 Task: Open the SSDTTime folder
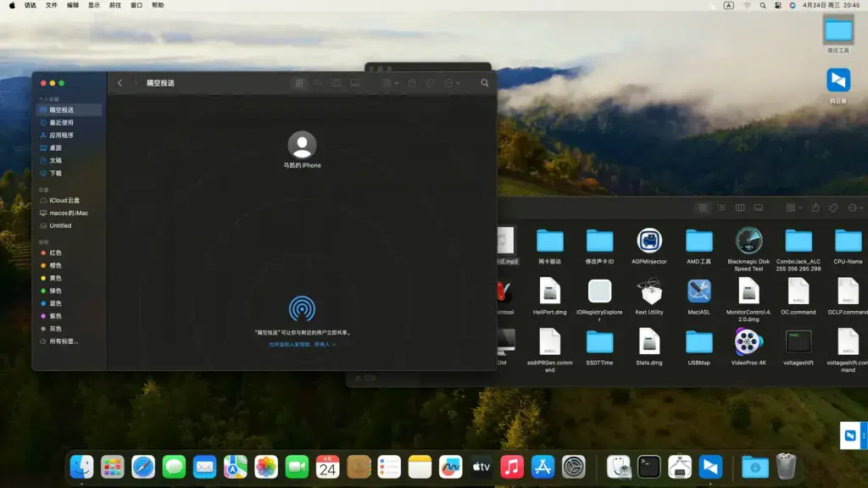[x=599, y=342]
